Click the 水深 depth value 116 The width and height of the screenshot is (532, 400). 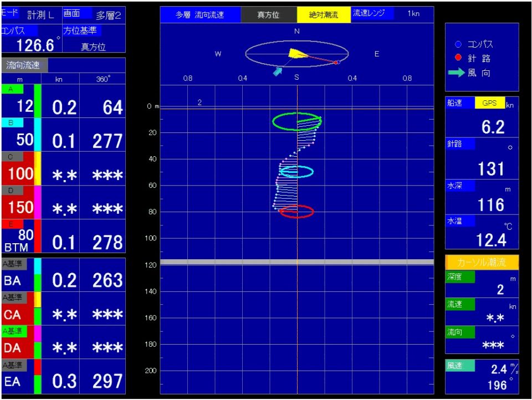491,205
